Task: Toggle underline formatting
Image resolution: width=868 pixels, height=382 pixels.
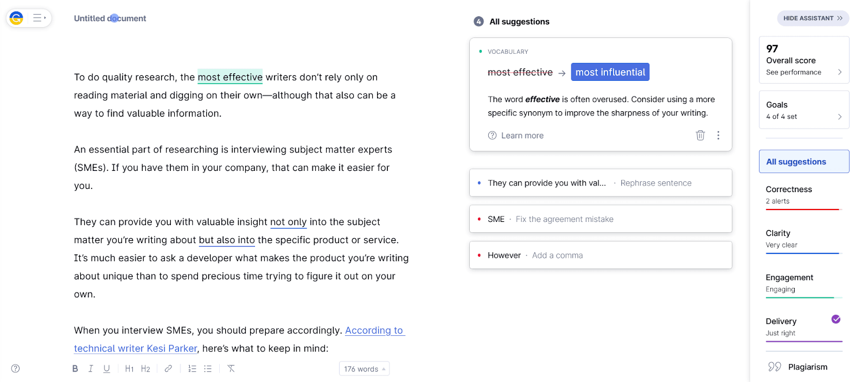Action: [x=106, y=368]
